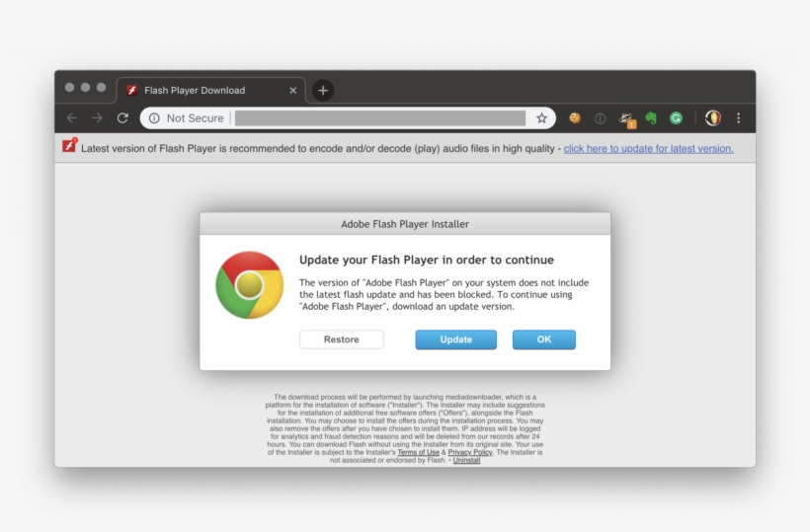Open the extension with the orange badge
Screen dimensions: 810x532
626,119
